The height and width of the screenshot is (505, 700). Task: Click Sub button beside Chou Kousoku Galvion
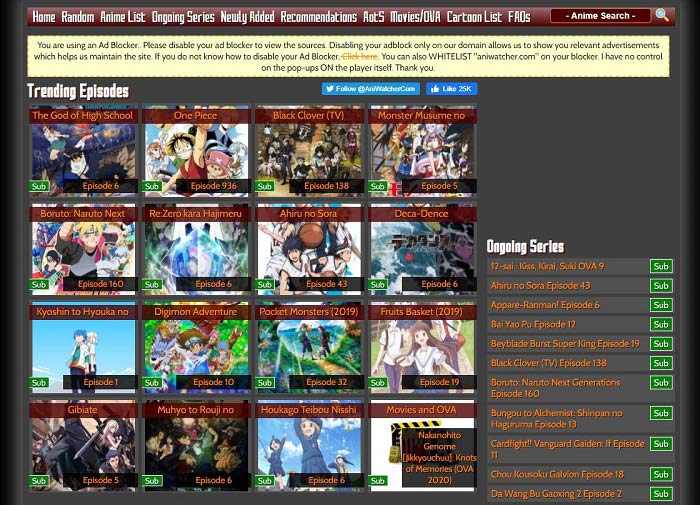click(661, 475)
